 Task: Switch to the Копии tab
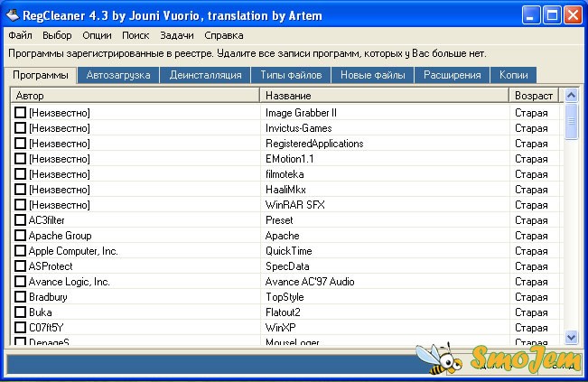click(x=514, y=75)
